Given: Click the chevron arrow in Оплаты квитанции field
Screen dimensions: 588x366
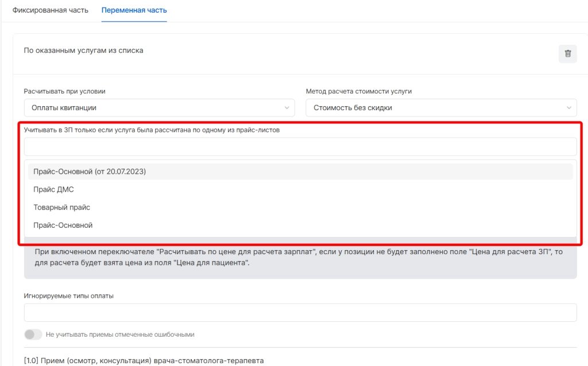Looking at the screenshot, I should [287, 108].
